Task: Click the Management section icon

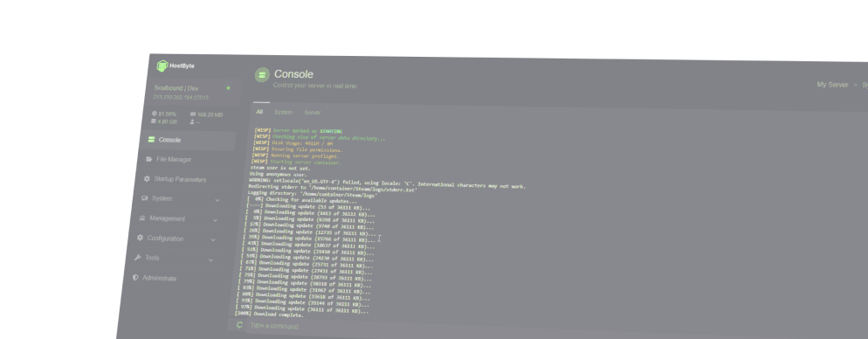Action: pyautogui.click(x=142, y=218)
